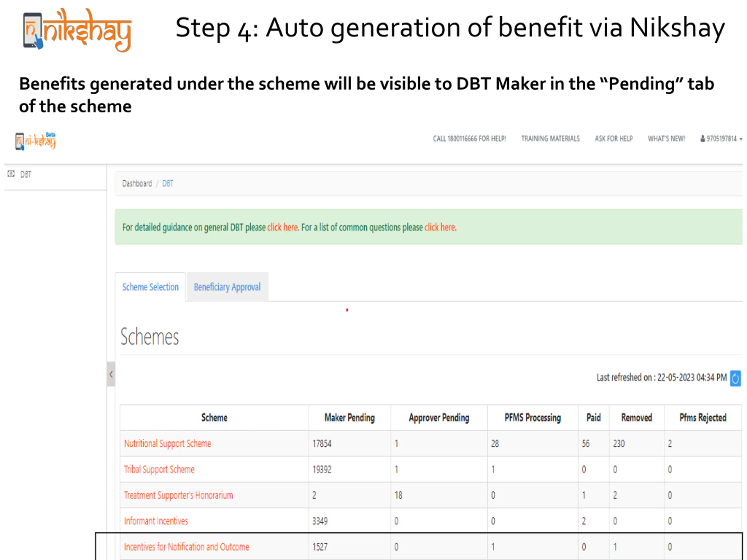Click Maker Pending value 1527
The height and width of the screenshot is (560, 747).
tap(320, 547)
